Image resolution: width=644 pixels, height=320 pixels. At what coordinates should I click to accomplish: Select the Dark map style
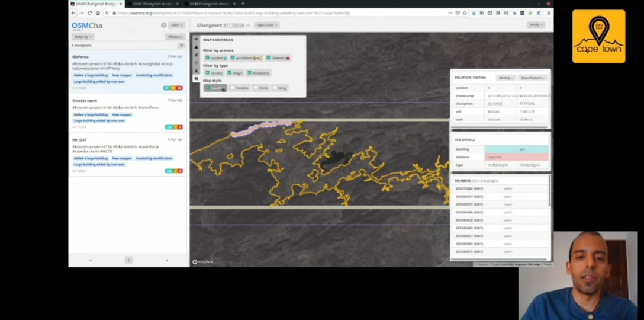[x=260, y=88]
